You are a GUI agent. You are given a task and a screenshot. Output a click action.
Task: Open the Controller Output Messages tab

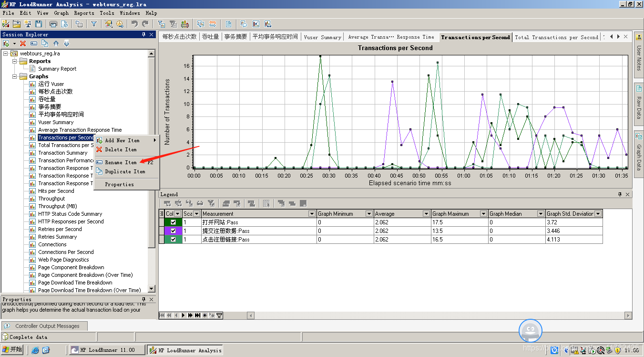tap(45, 326)
